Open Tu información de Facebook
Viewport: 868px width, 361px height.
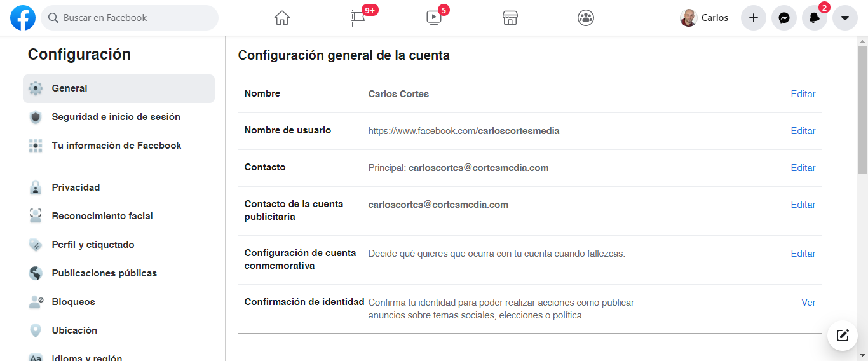(x=119, y=146)
